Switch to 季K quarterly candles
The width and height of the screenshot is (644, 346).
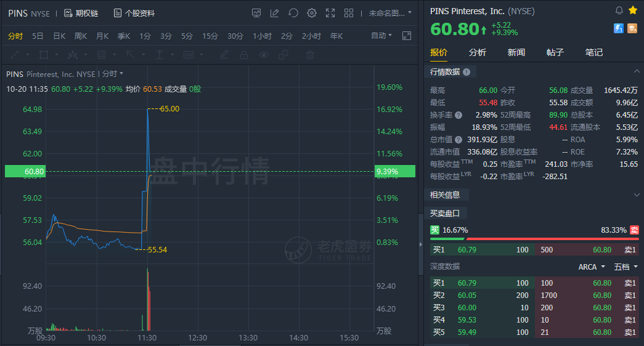tap(124, 36)
